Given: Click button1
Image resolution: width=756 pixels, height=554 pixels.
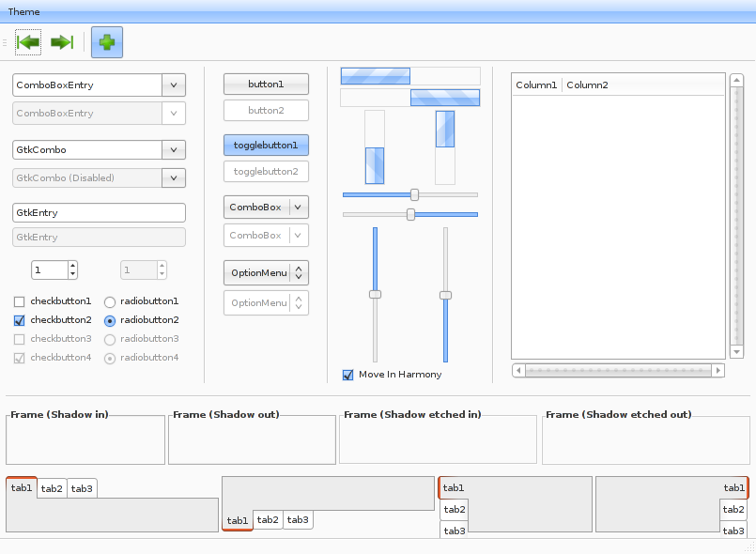Looking at the screenshot, I should [x=266, y=84].
